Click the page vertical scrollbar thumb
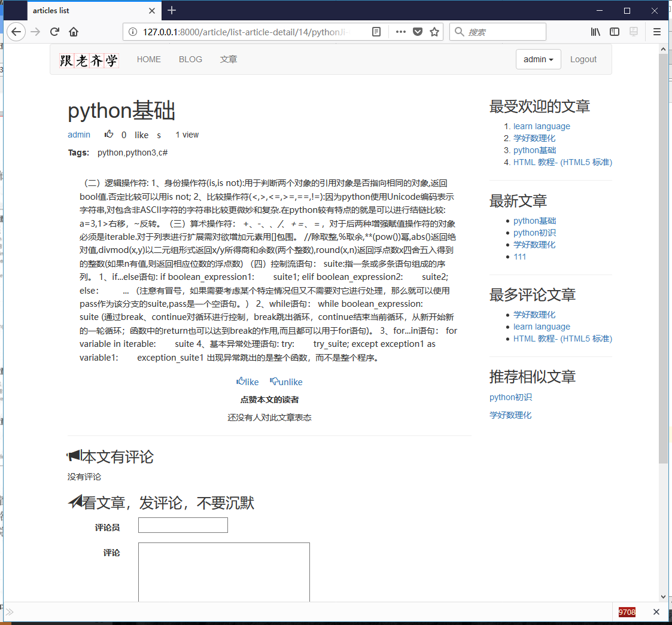This screenshot has height=625, width=672. 663,258
